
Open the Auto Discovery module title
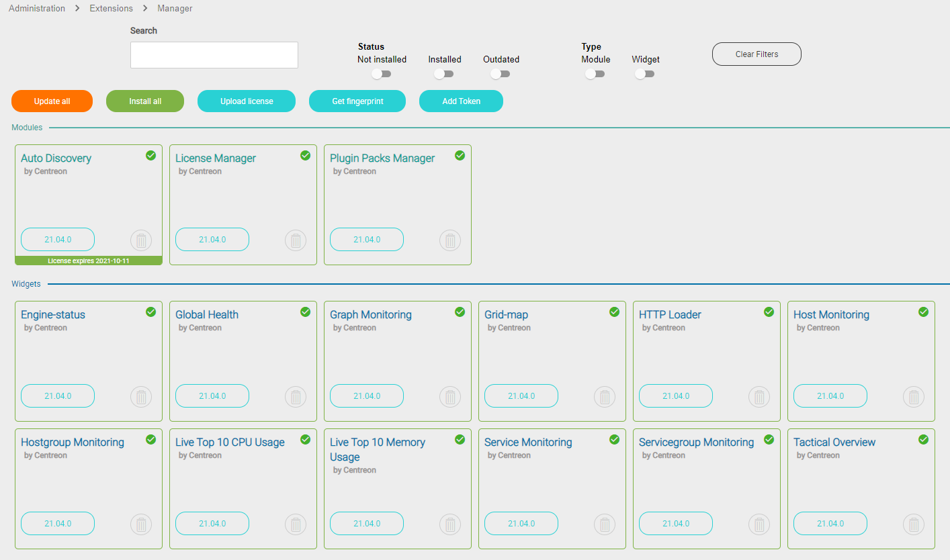pyautogui.click(x=56, y=158)
